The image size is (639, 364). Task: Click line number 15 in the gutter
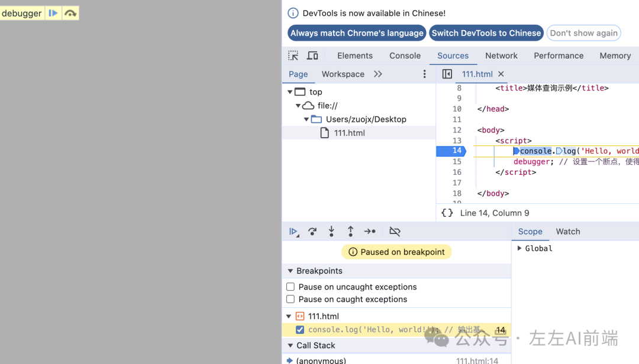point(457,162)
